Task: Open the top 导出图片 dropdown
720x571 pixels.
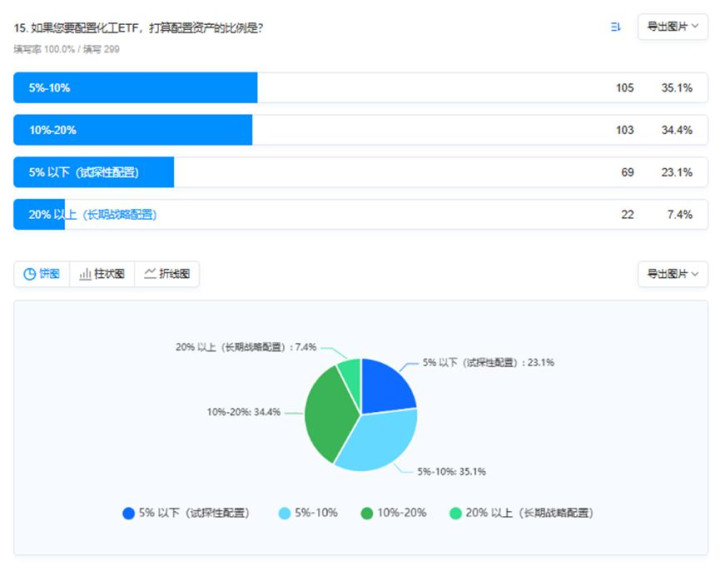Action: [672, 27]
